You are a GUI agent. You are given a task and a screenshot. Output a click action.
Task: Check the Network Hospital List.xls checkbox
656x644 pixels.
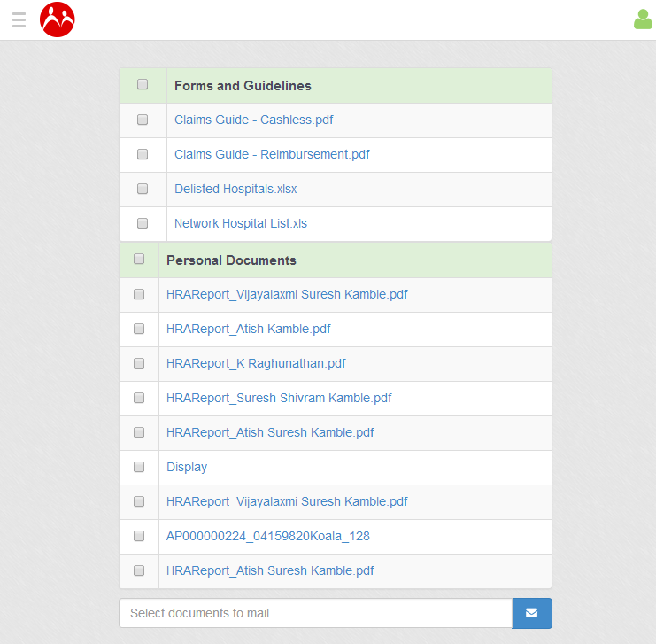click(x=143, y=223)
